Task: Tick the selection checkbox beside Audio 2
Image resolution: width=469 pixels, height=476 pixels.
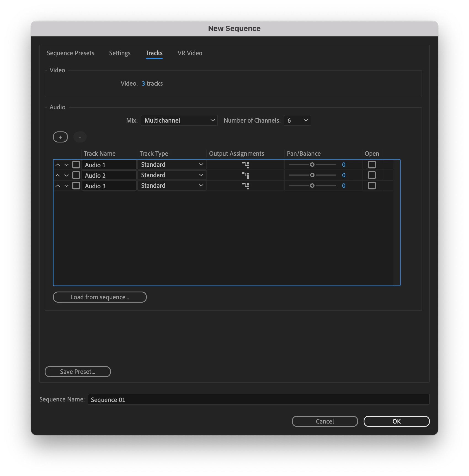Action: point(76,175)
